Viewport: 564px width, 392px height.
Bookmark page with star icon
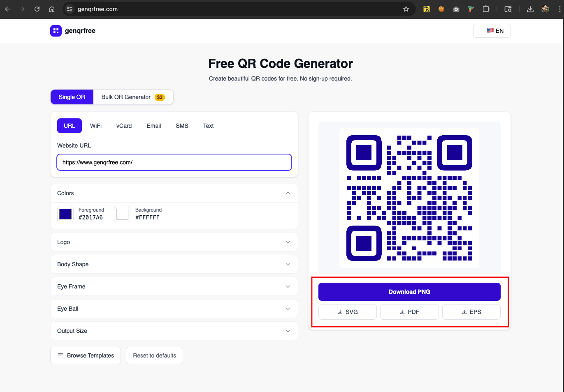tap(406, 9)
